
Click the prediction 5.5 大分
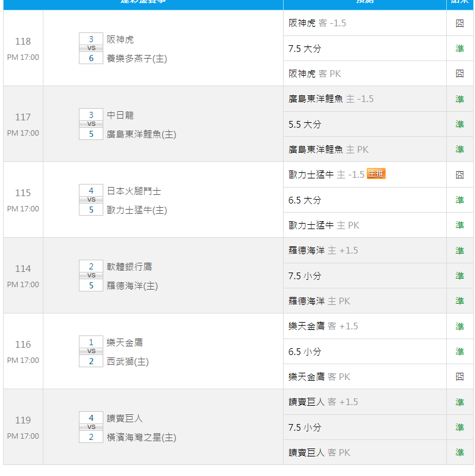pyautogui.click(x=304, y=124)
